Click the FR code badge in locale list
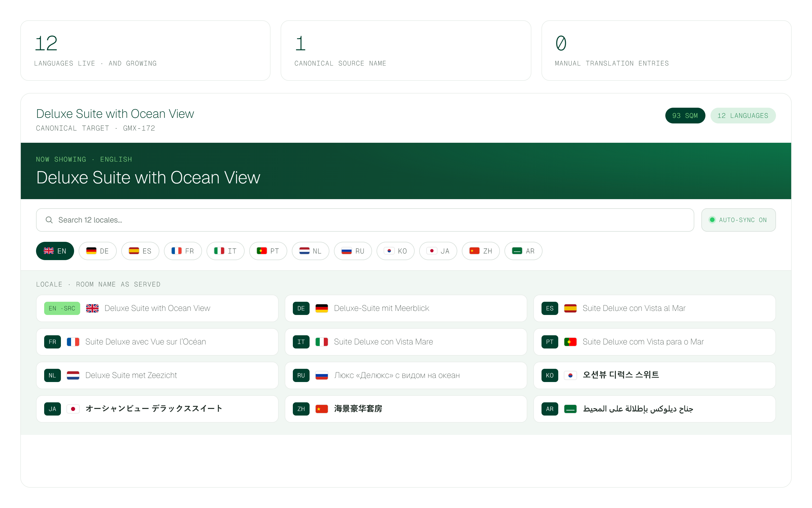 [x=53, y=342]
